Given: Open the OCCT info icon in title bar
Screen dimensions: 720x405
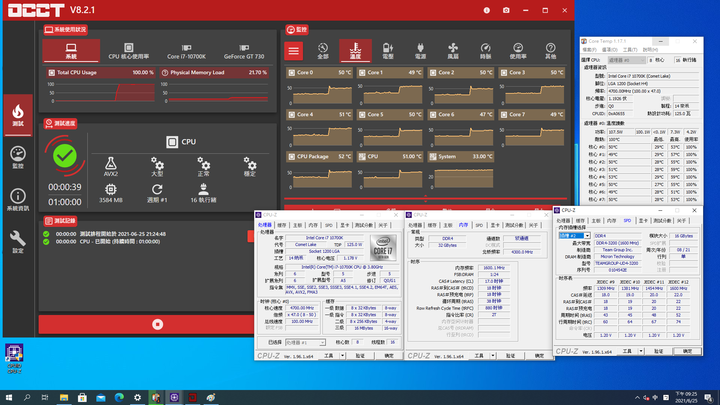Looking at the screenshot, I should click(x=486, y=10).
